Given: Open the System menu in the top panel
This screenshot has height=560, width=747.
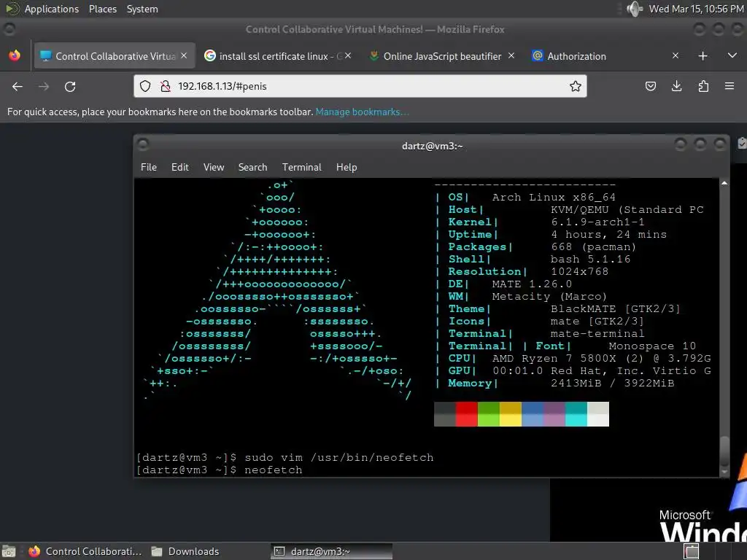Looking at the screenshot, I should click(x=142, y=9).
